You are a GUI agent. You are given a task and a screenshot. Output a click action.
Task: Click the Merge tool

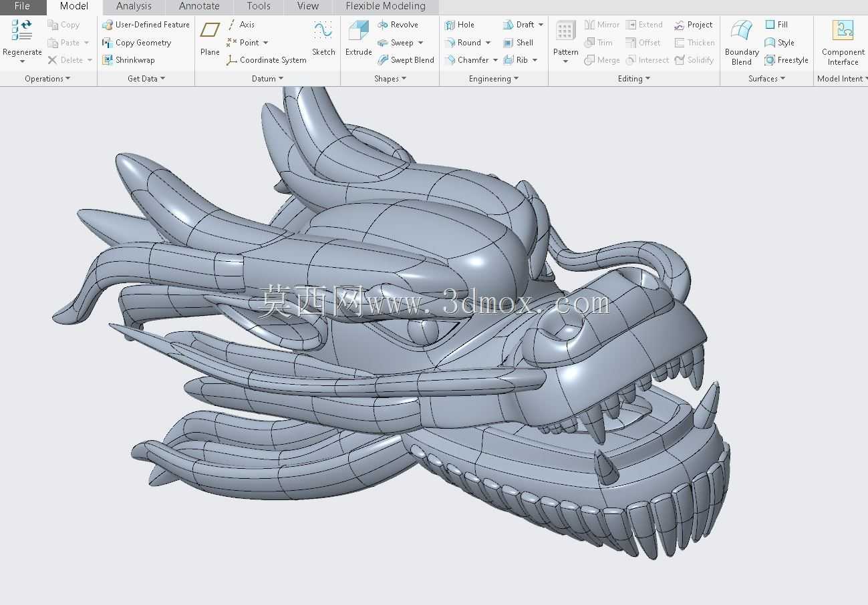[602, 60]
